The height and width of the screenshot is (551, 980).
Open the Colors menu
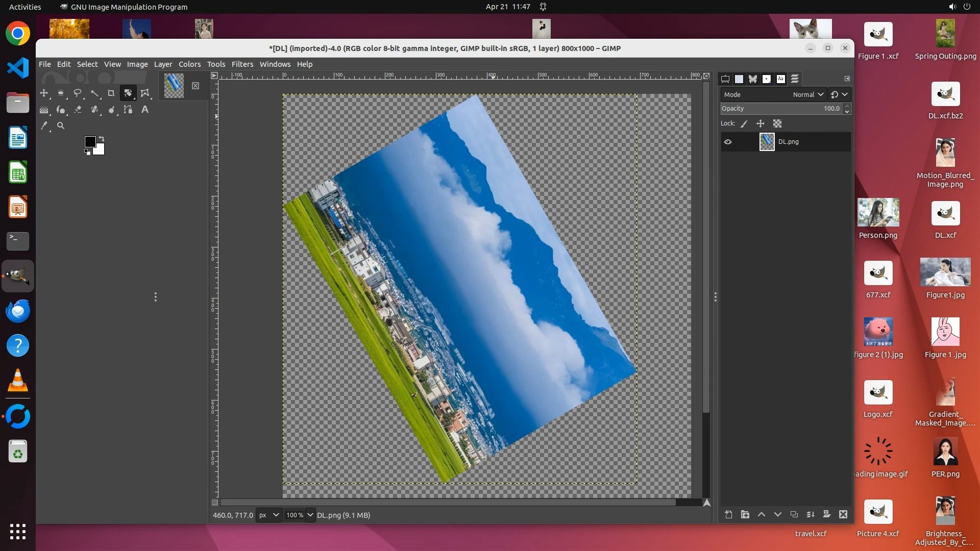point(189,64)
